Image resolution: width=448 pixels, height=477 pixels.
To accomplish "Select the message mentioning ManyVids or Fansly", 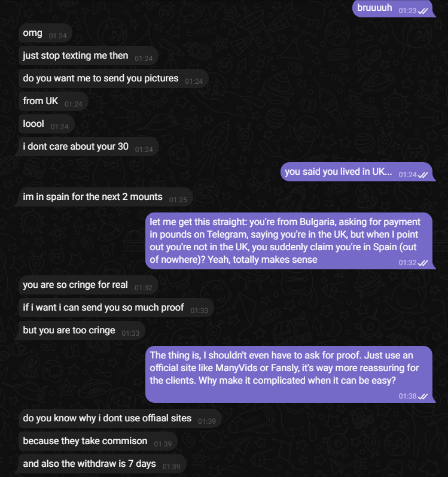I will coord(297,373).
